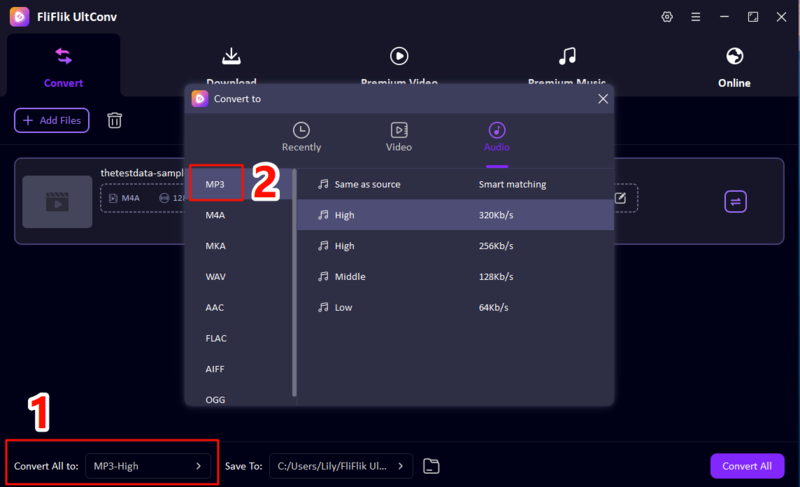Click the edit icon on file row

click(x=620, y=198)
